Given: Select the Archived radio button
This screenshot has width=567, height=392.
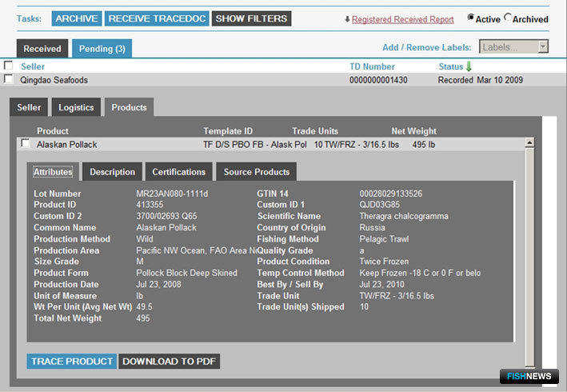Looking at the screenshot, I should point(508,17).
